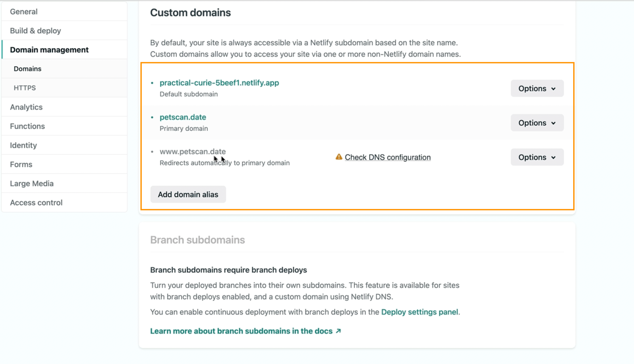Open Options for practical-curie-5beef1.netlify.app

coord(536,88)
